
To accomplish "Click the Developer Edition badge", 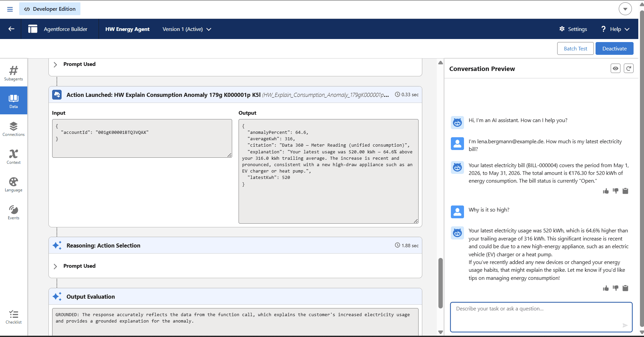I will (50, 9).
